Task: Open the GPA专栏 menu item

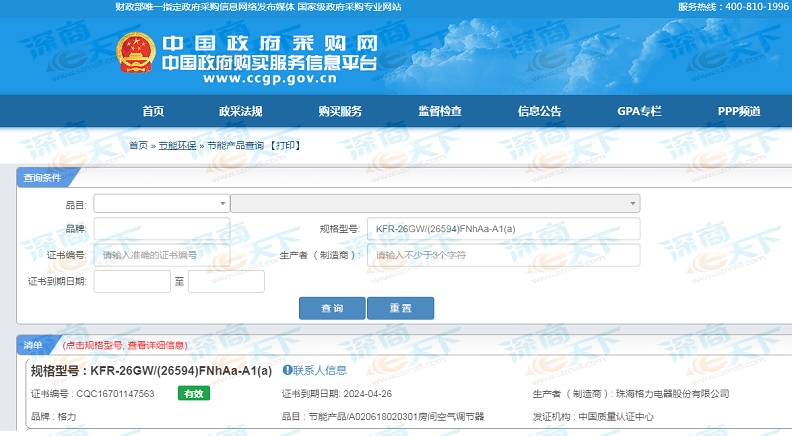Action: click(x=639, y=111)
